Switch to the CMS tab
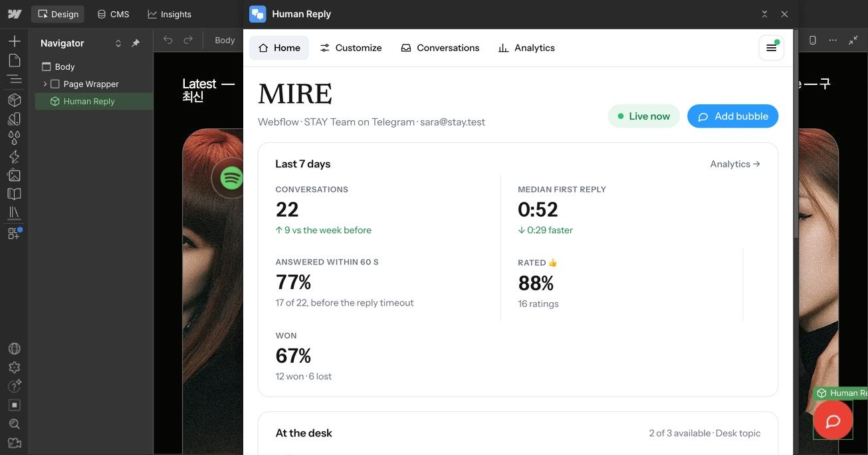868x455 pixels. (113, 14)
